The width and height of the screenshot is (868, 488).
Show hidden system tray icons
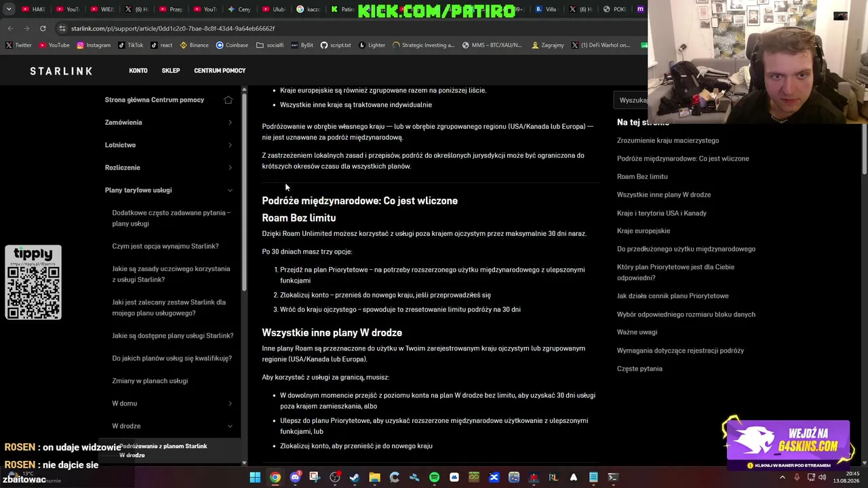click(783, 477)
